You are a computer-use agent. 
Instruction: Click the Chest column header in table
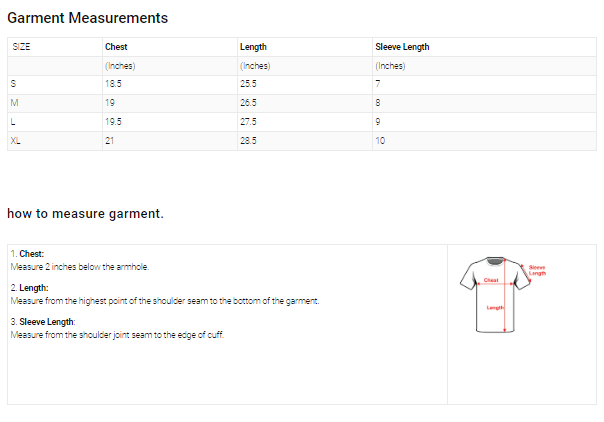point(116,47)
